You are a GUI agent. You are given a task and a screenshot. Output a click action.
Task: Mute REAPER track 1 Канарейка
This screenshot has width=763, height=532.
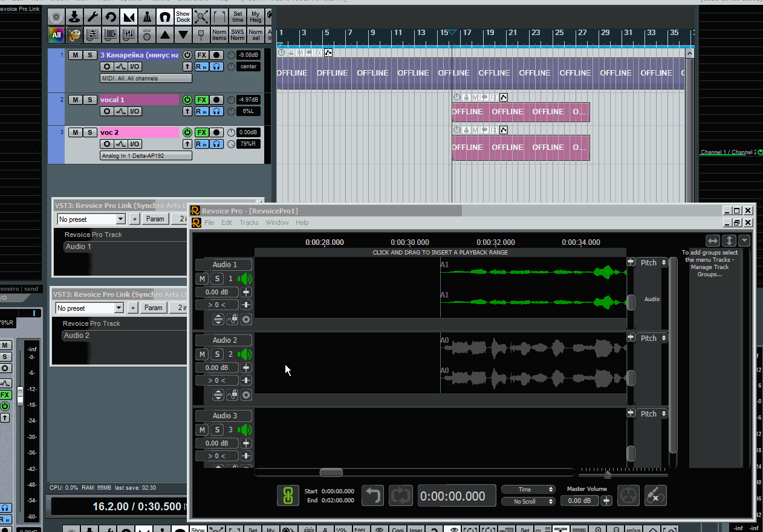pyautogui.click(x=75, y=55)
